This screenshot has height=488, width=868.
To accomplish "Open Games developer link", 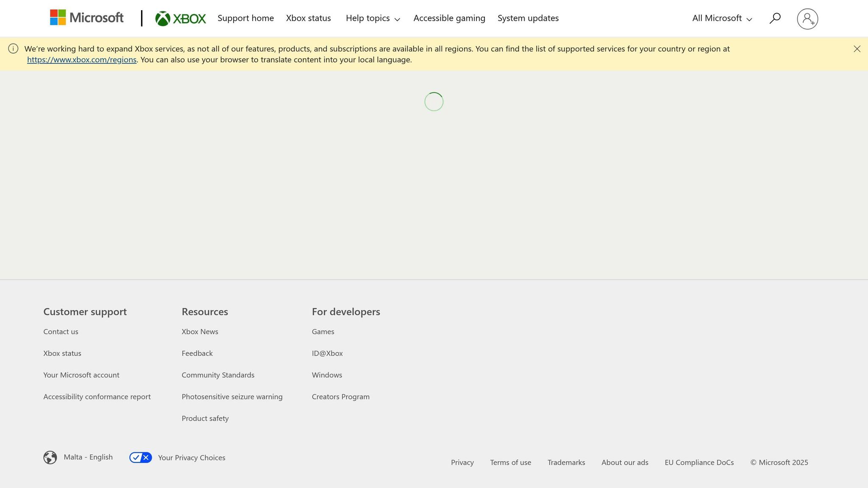I will click(x=323, y=332).
